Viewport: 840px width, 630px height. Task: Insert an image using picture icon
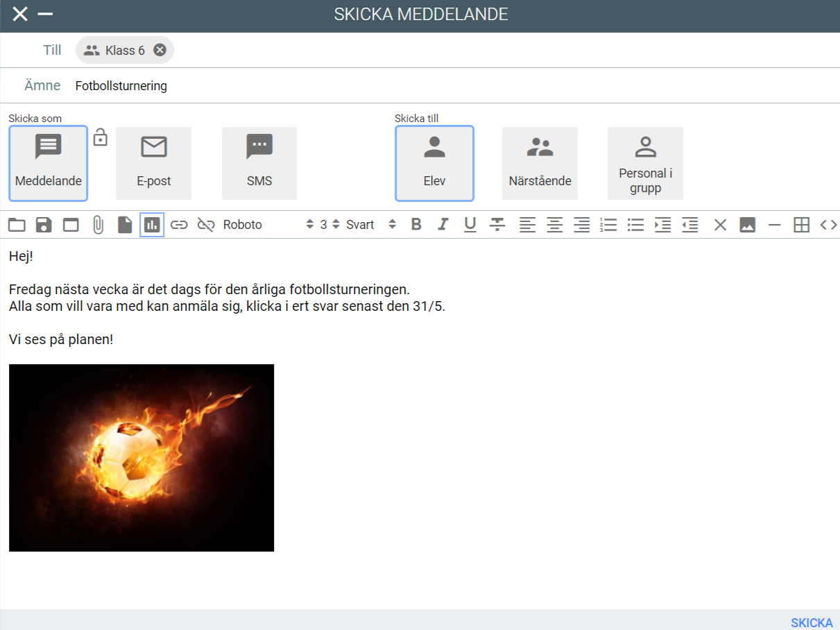pyautogui.click(x=747, y=225)
